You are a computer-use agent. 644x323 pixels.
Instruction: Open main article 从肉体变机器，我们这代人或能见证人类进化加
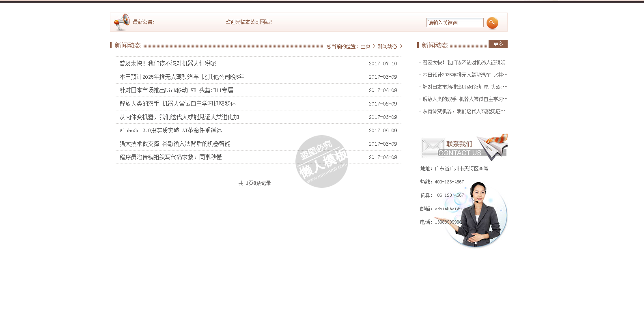(x=179, y=117)
